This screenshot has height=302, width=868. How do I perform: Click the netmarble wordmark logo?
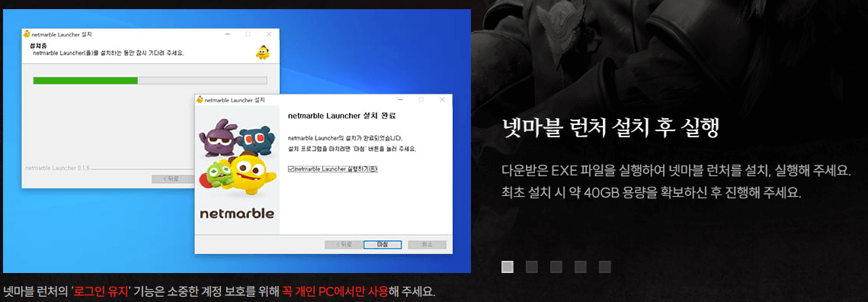[237, 214]
